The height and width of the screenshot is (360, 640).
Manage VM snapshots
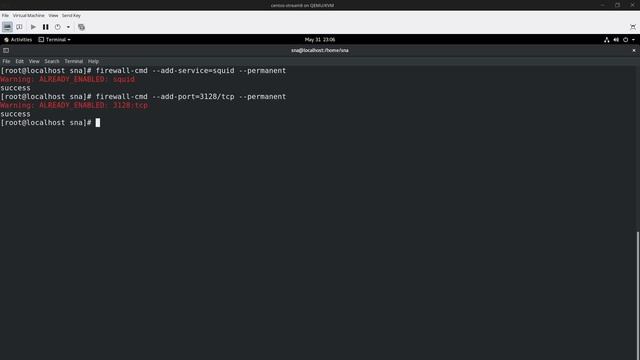click(x=81, y=27)
